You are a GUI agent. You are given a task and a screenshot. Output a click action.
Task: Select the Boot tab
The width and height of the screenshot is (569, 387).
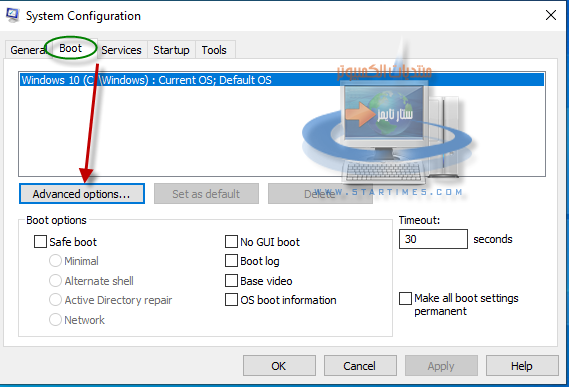click(x=71, y=48)
